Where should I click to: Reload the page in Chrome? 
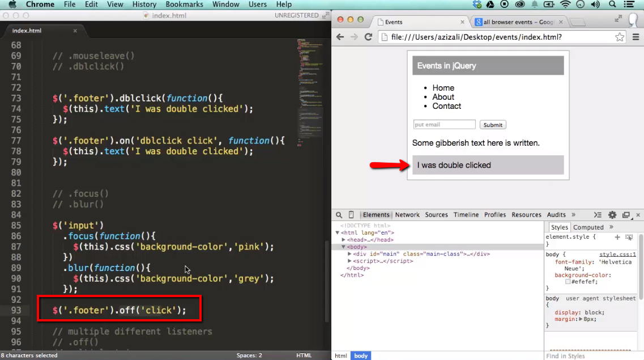[x=368, y=37]
